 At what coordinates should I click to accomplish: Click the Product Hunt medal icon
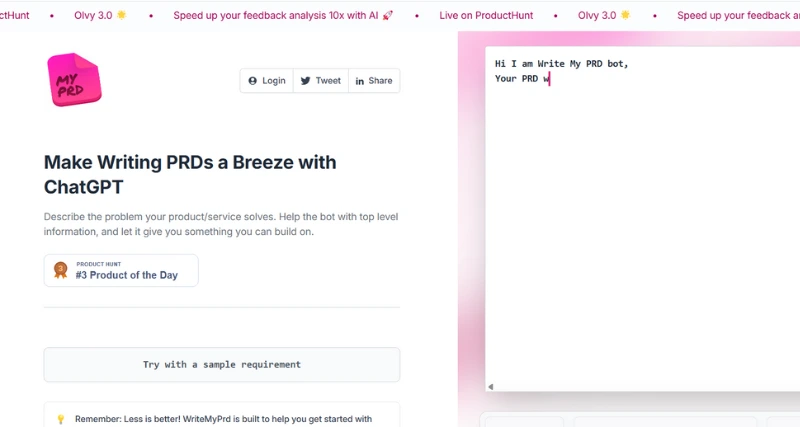click(x=61, y=270)
